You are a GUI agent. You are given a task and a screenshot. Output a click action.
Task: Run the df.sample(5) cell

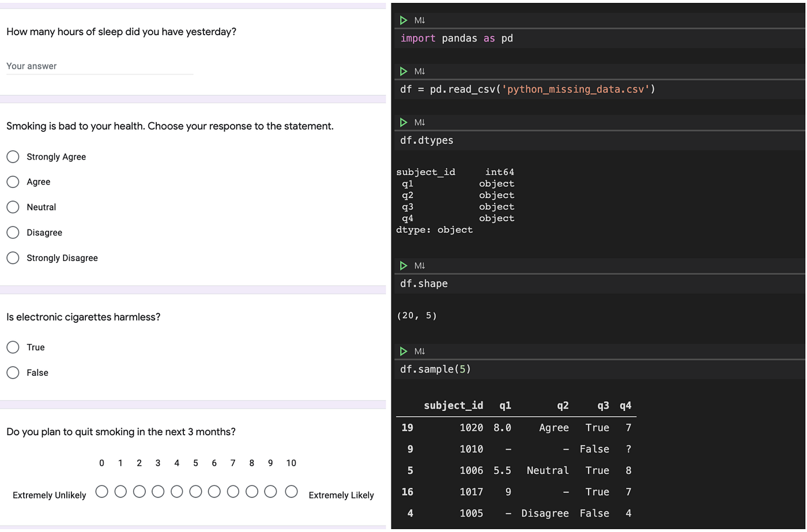(x=403, y=350)
